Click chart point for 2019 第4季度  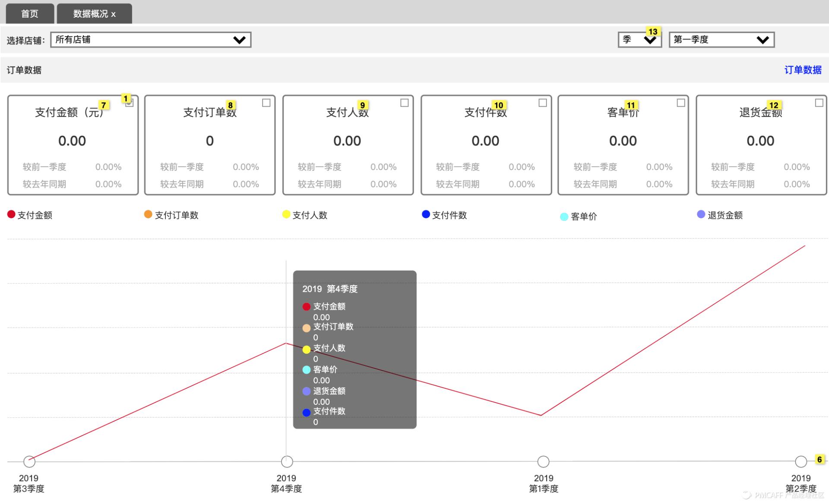[287, 461]
